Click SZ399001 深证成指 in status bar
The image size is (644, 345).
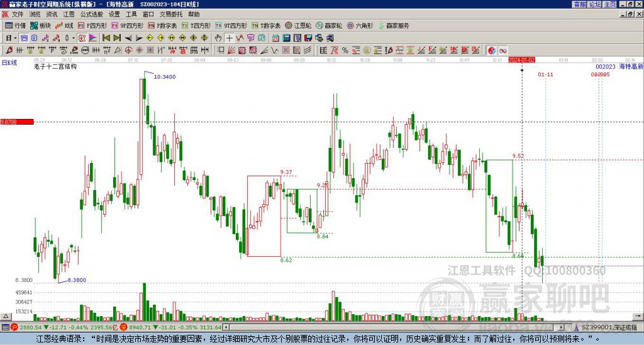pyautogui.click(x=609, y=327)
